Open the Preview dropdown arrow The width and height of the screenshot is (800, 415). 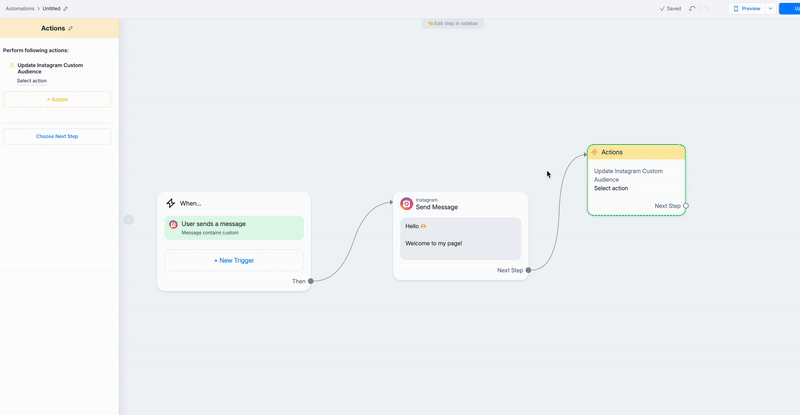tap(770, 8)
